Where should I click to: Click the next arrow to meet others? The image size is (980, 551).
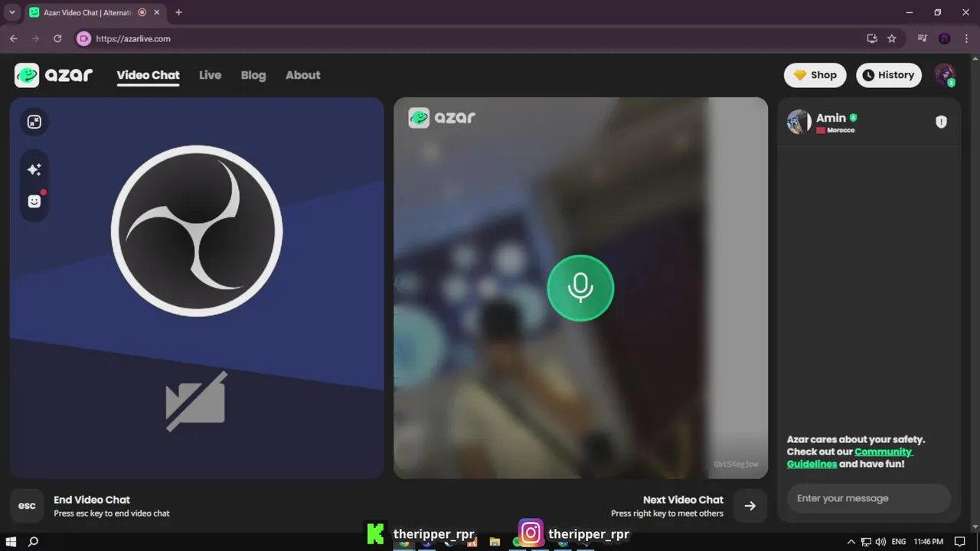750,506
